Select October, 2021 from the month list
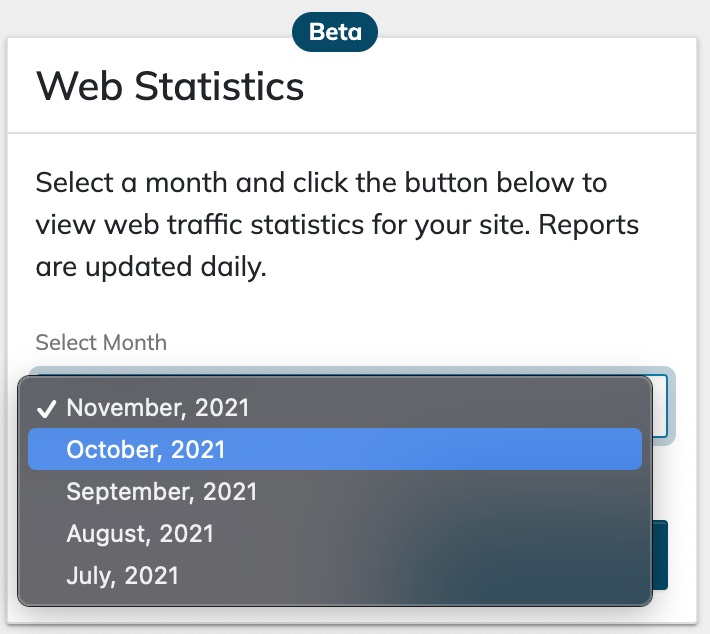 [146, 450]
